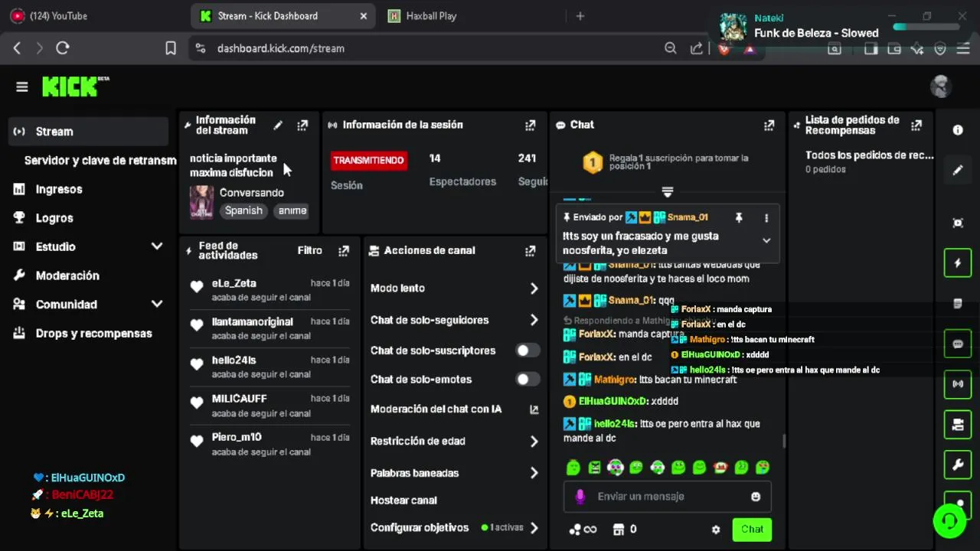980x551 pixels.
Task: Toggle Chat de solo-emotes
Action: (527, 380)
